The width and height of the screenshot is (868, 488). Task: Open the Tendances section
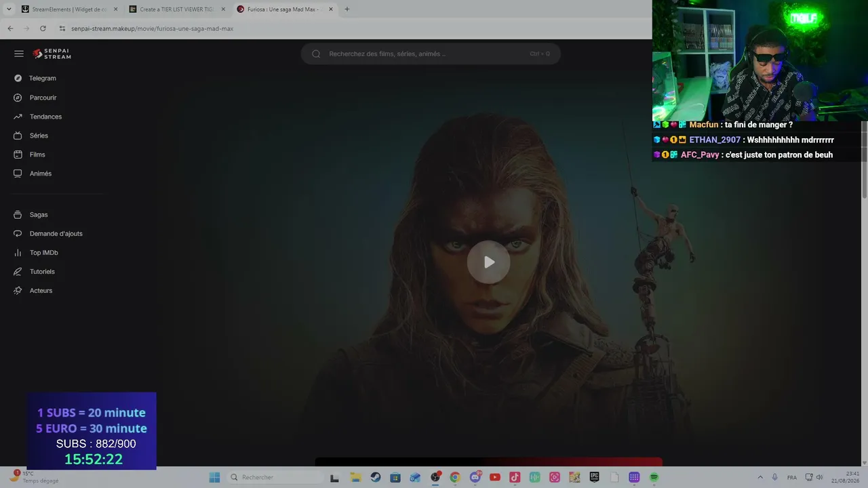45,117
